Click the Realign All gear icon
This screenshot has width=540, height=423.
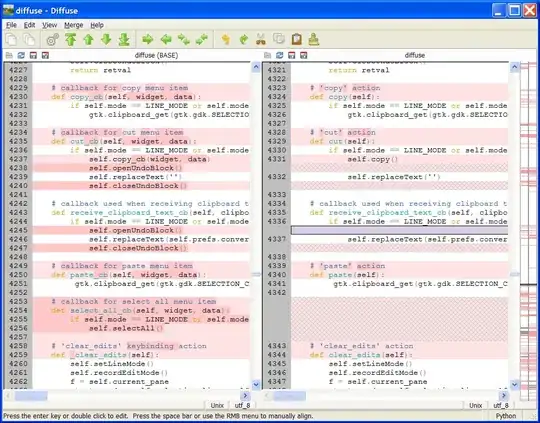(52, 40)
